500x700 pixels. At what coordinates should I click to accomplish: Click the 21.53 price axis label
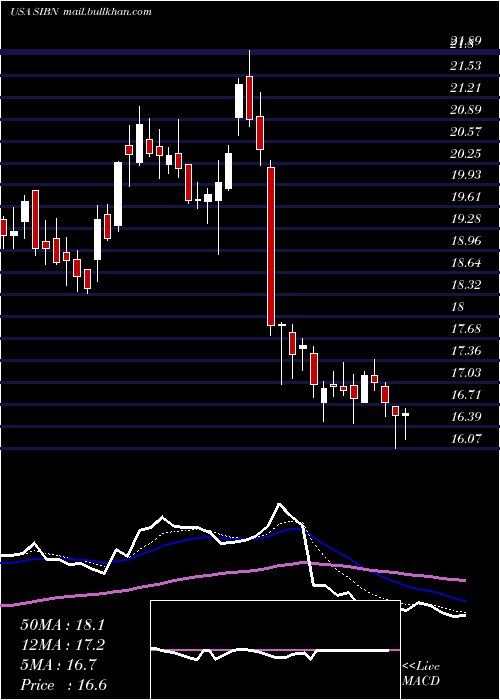point(466,66)
